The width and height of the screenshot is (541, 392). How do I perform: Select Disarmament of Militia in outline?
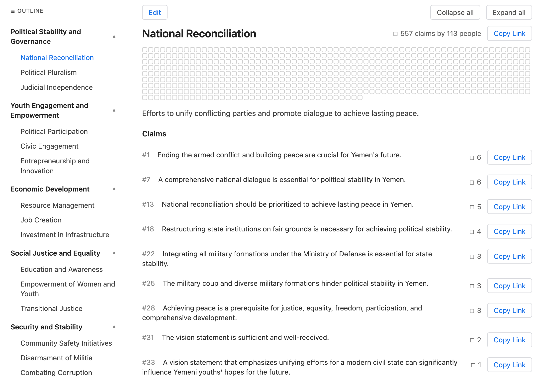(x=56, y=358)
